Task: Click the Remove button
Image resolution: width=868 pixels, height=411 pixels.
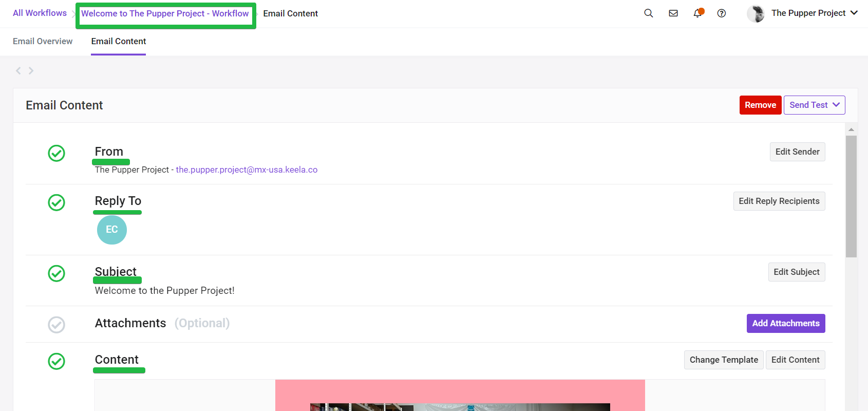Action: 761,105
